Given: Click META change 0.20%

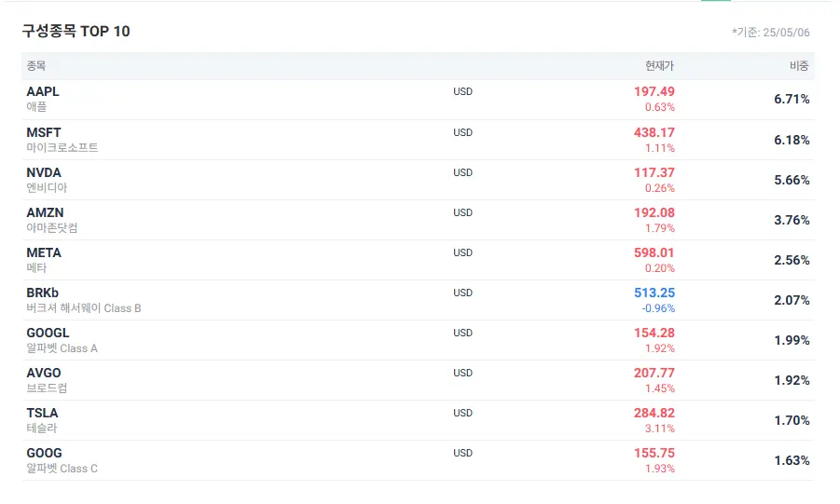Looking at the screenshot, I should [x=660, y=267].
